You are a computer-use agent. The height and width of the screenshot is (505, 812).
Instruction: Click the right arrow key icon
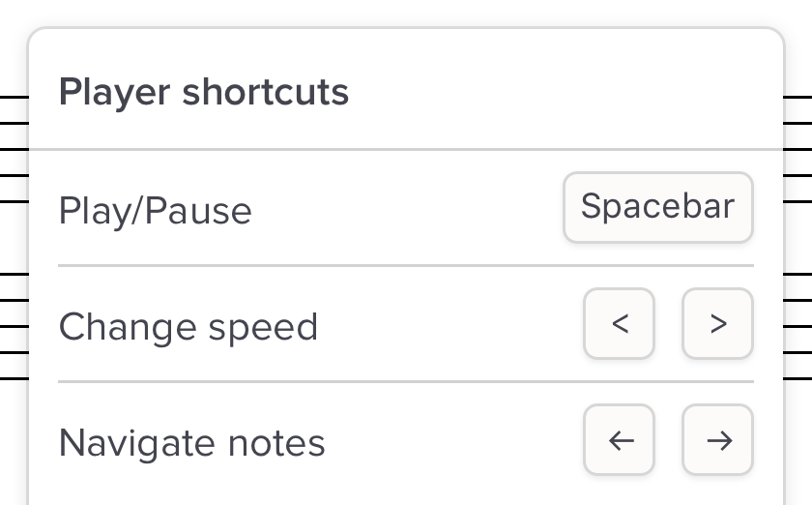point(717,440)
